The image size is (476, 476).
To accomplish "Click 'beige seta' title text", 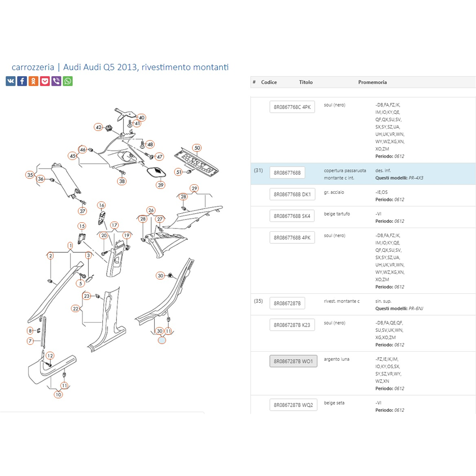I will click(x=334, y=403).
